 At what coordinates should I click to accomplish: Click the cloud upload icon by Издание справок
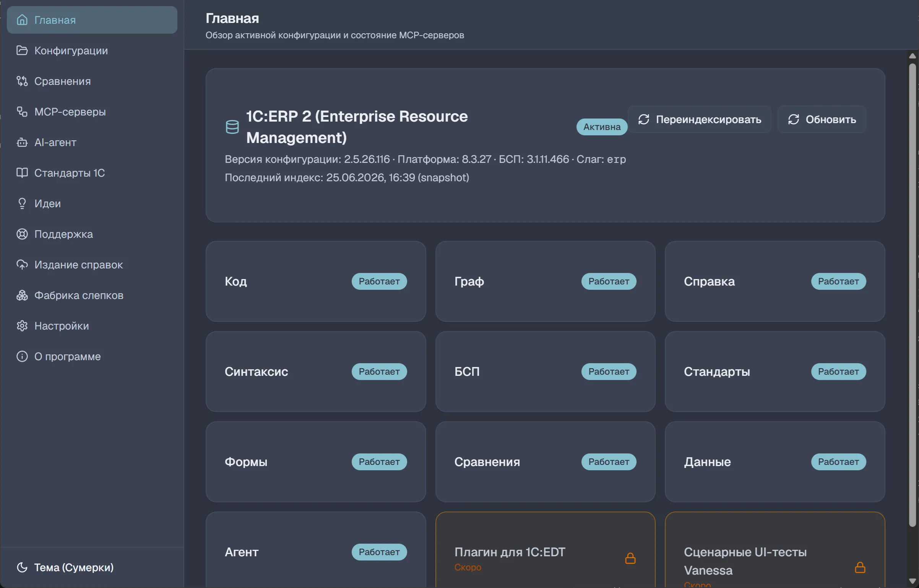pos(22,265)
